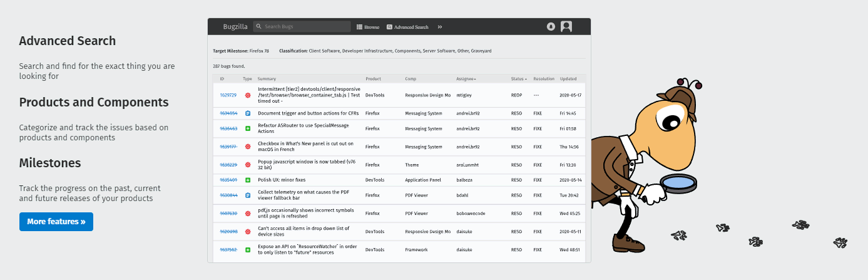The width and height of the screenshot is (868, 280).
Task: Click the blue task icon for bug 1630844
Action: (x=248, y=195)
